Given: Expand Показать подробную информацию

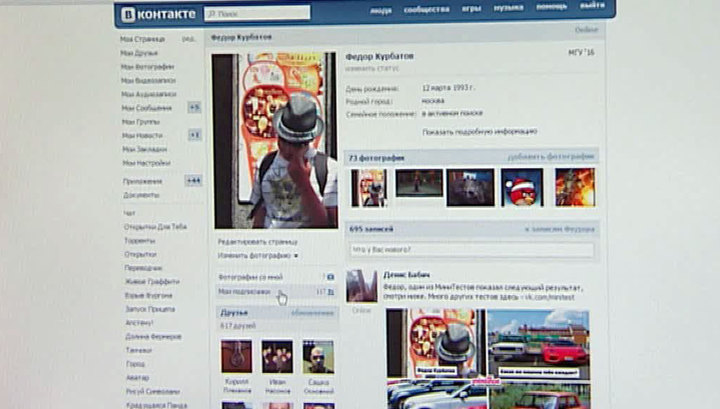Looking at the screenshot, I should coord(479,131).
